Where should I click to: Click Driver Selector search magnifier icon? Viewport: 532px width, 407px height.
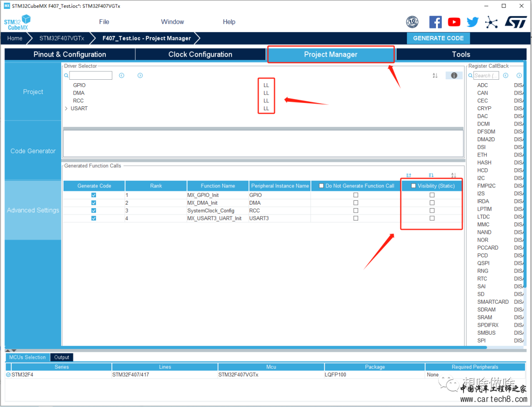pyautogui.click(x=66, y=76)
